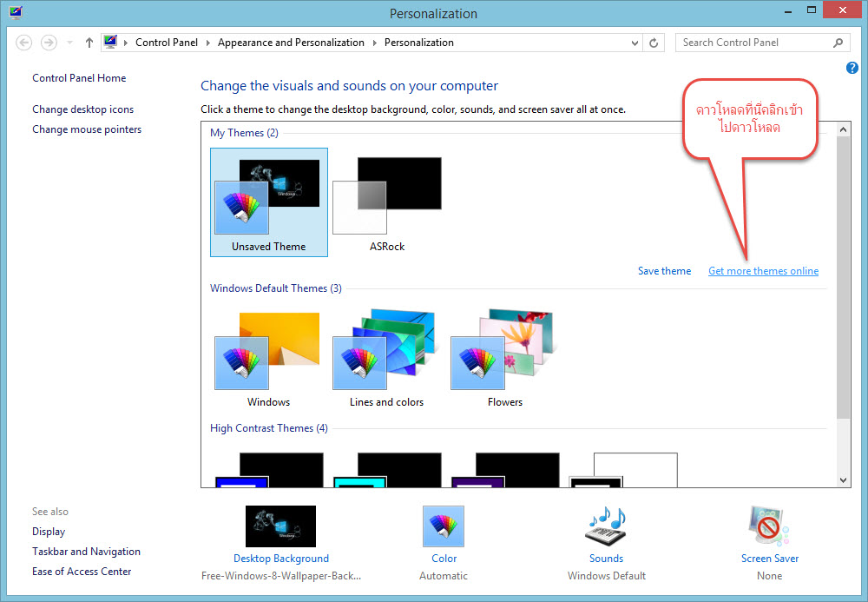Select the ASRock theme
868x602 pixels.
tap(387, 202)
